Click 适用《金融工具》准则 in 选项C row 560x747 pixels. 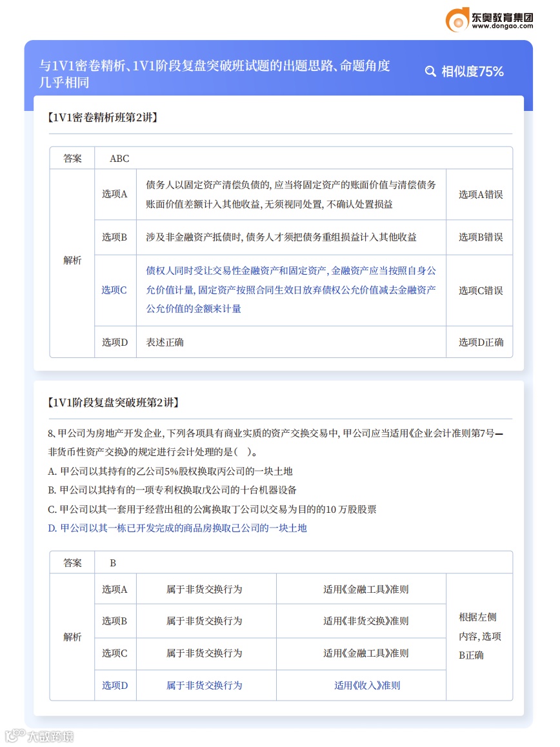click(366, 653)
